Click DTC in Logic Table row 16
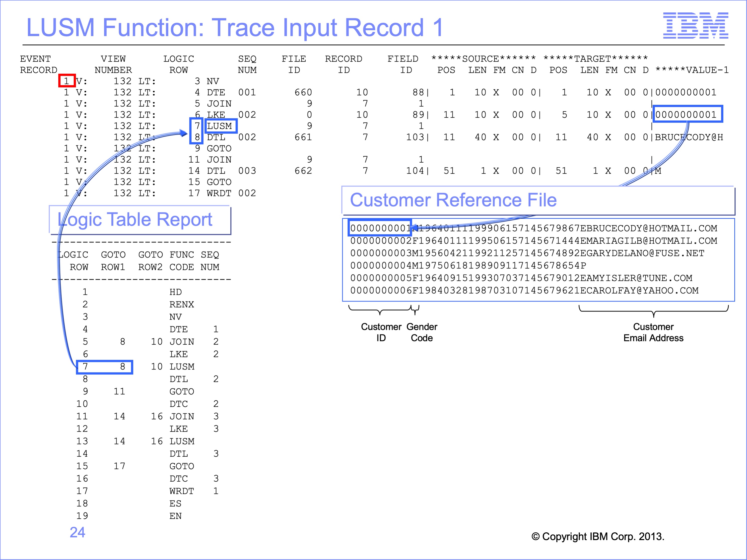The height and width of the screenshot is (560, 747). point(179,479)
